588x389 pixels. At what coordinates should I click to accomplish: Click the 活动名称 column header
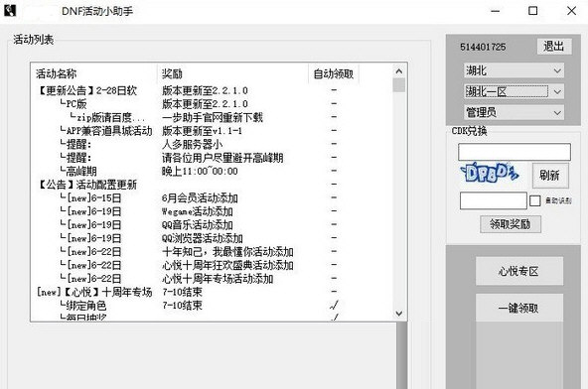[94, 73]
